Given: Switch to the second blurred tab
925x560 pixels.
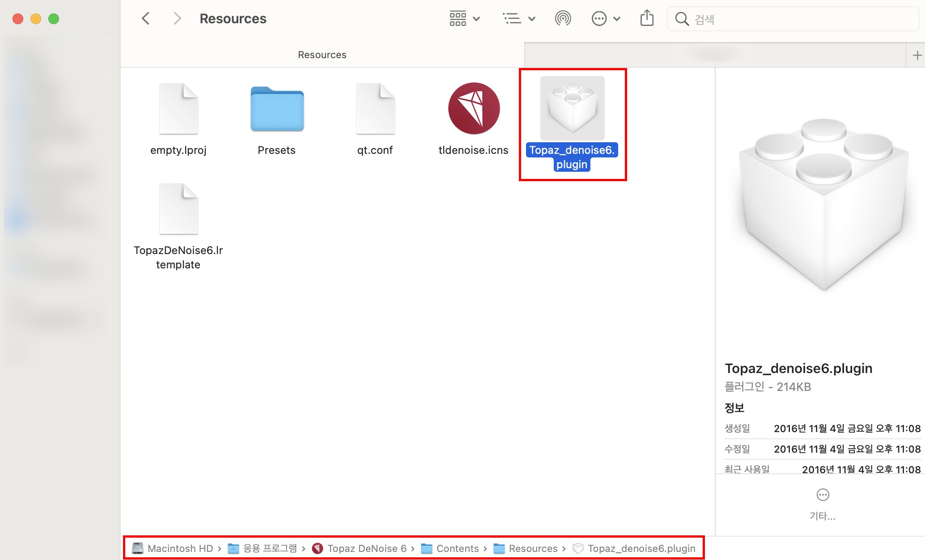Looking at the screenshot, I should 715,55.
